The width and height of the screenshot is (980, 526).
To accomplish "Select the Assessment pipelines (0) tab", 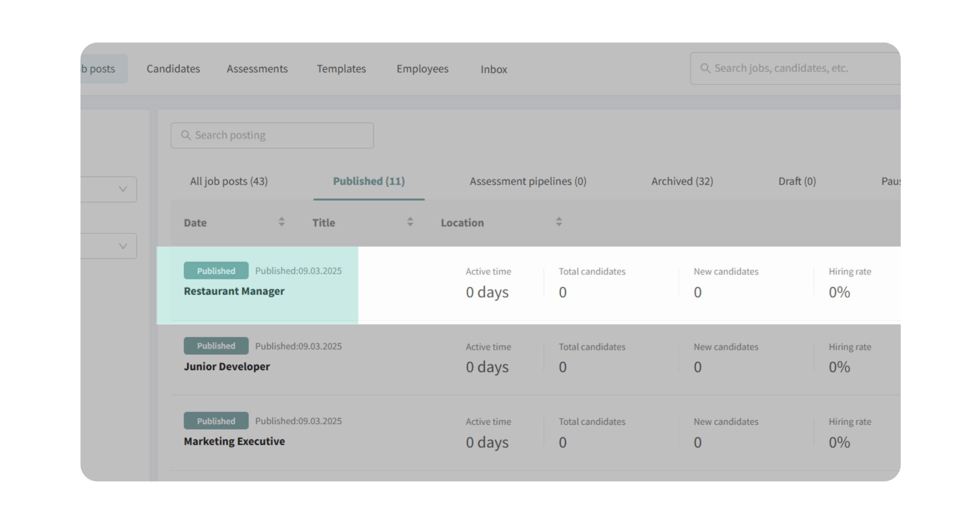I will click(x=528, y=181).
